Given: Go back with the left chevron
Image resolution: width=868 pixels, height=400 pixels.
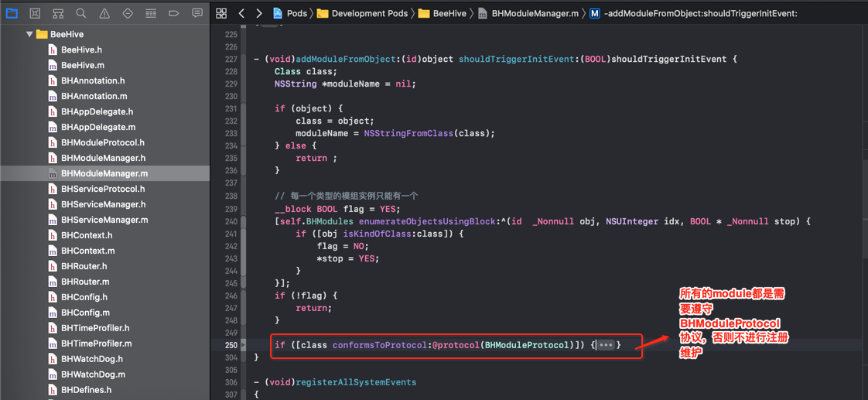Looking at the screenshot, I should point(241,13).
